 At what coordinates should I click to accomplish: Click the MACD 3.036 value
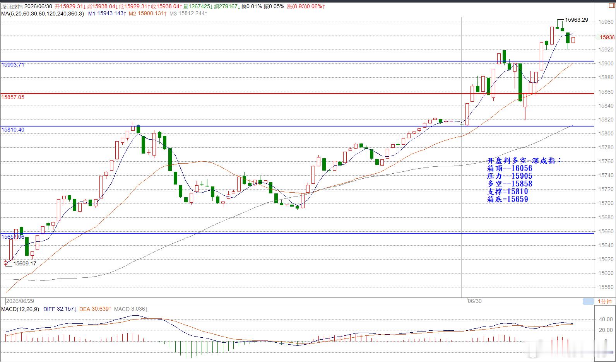click(x=131, y=309)
